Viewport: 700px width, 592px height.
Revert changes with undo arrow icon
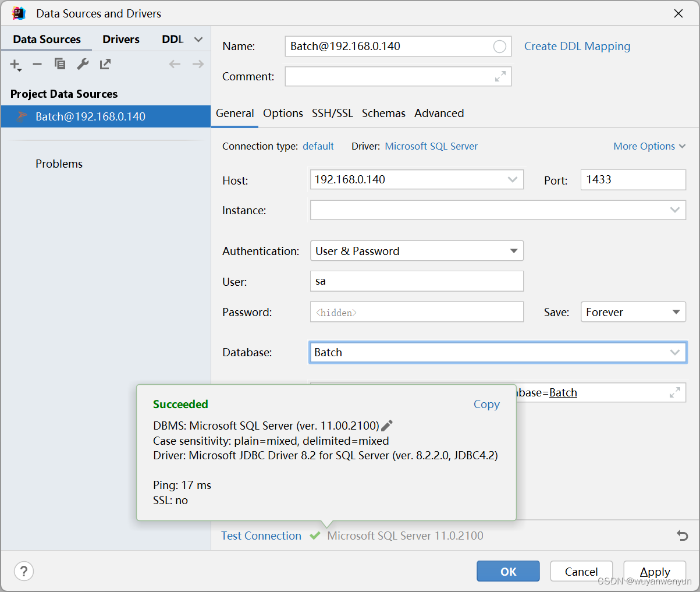point(683,536)
